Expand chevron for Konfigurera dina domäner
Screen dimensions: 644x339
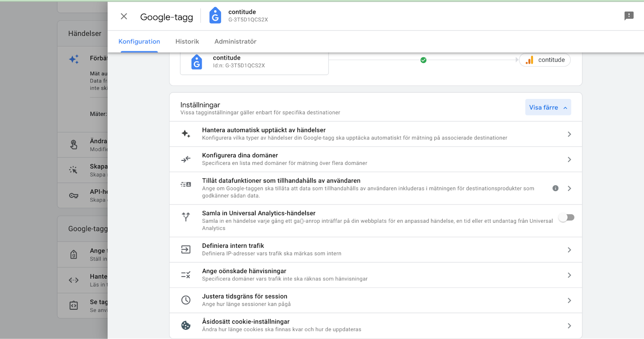pos(569,160)
